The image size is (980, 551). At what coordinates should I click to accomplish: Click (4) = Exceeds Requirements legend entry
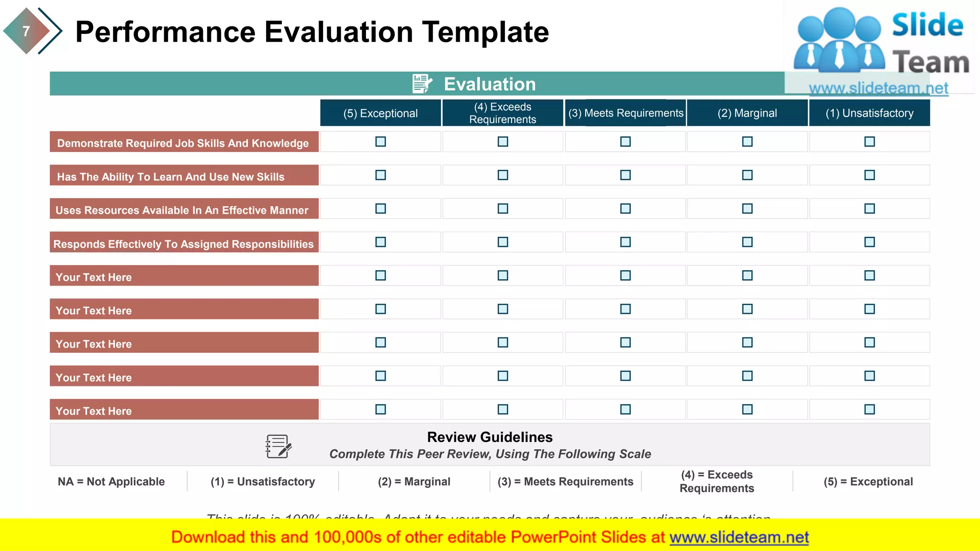717,482
